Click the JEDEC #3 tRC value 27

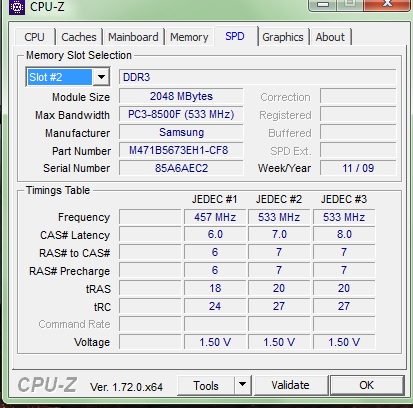[x=344, y=306]
